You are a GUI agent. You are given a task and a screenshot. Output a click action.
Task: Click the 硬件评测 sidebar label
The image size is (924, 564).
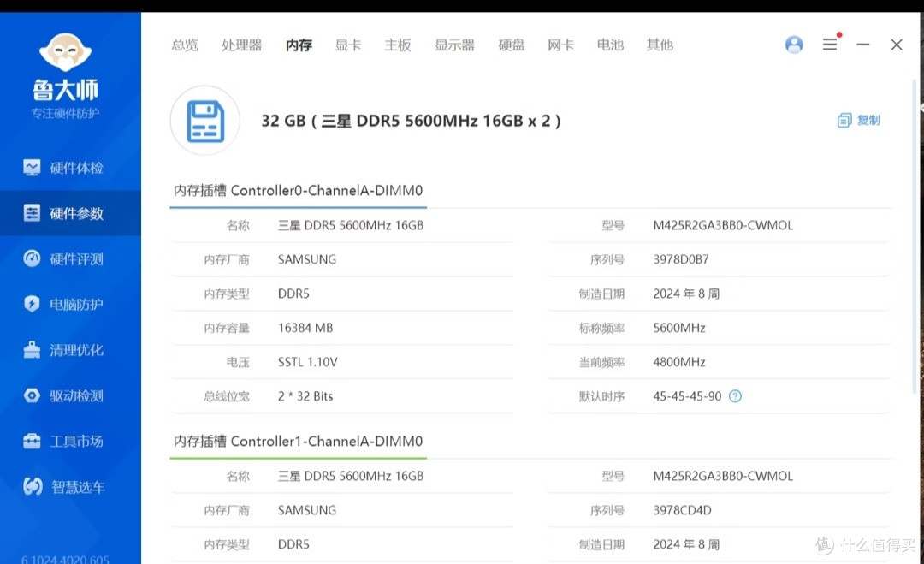coord(77,258)
